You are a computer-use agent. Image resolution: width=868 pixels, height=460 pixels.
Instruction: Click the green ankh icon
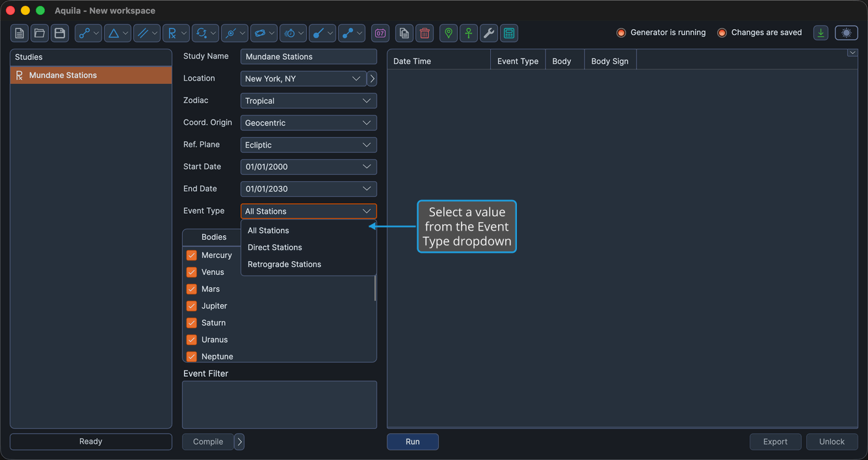click(x=469, y=33)
